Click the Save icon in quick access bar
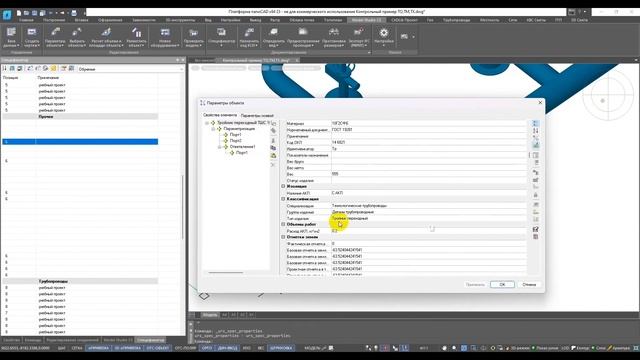This screenshot has width=640, height=360. coord(35,13)
